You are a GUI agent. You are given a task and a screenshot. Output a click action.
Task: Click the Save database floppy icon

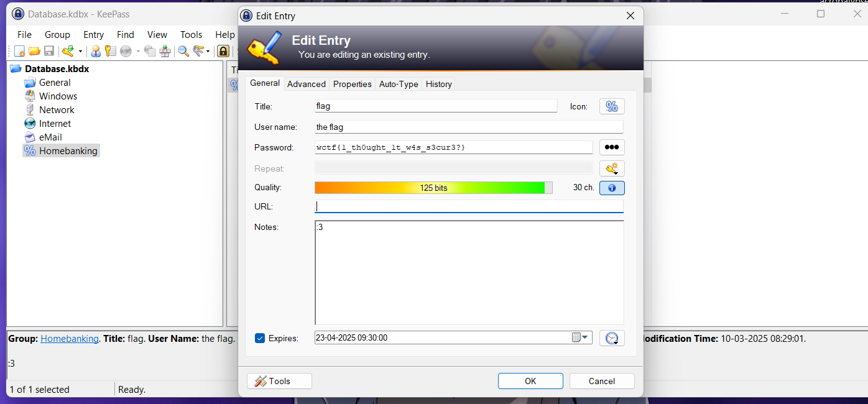point(48,51)
